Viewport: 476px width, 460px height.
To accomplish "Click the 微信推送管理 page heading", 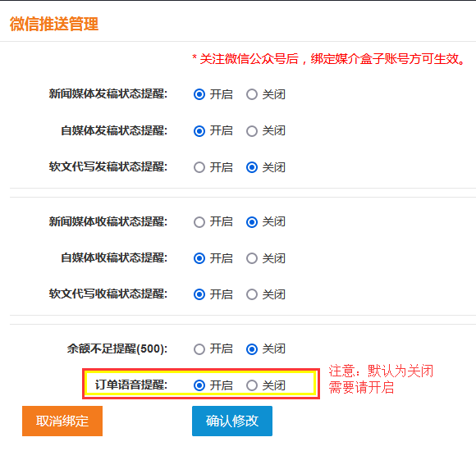I will pos(54,24).
